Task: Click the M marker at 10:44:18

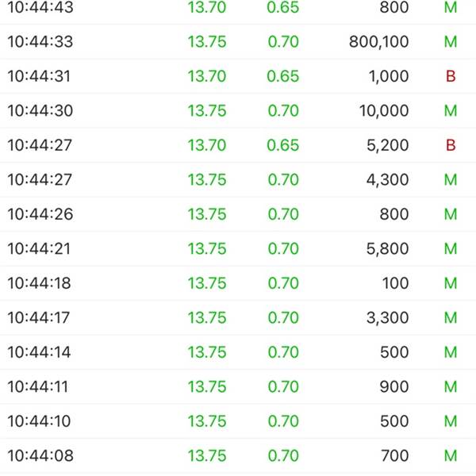Action: (451, 283)
